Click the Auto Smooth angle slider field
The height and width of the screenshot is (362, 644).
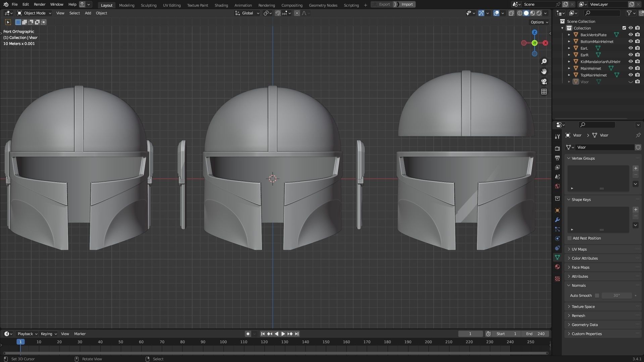pos(616,296)
